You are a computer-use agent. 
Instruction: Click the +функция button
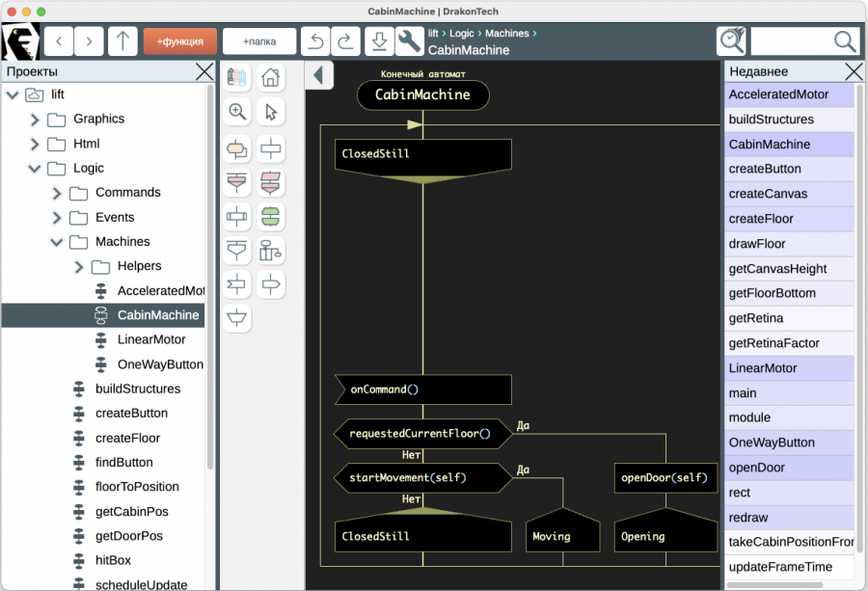180,41
